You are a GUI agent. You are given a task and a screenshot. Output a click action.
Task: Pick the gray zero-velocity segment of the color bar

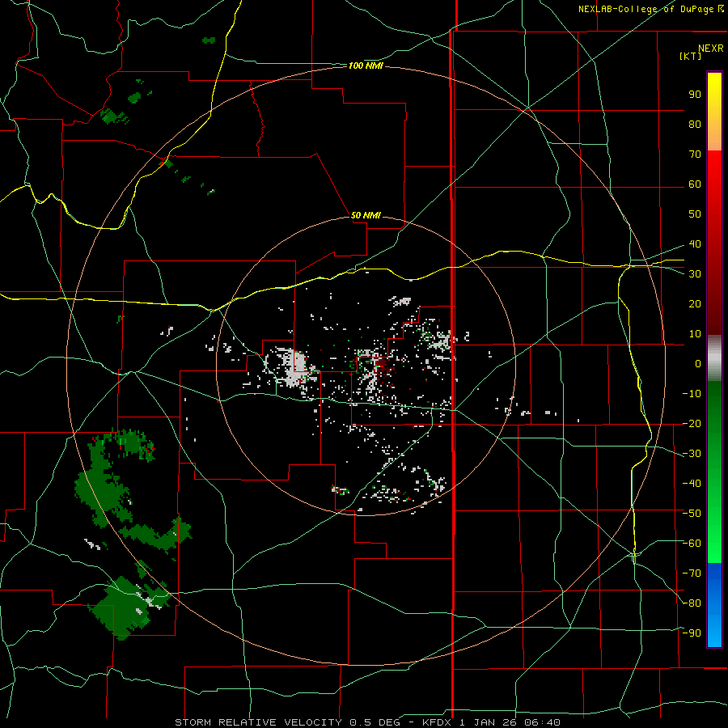pyautogui.click(x=714, y=358)
